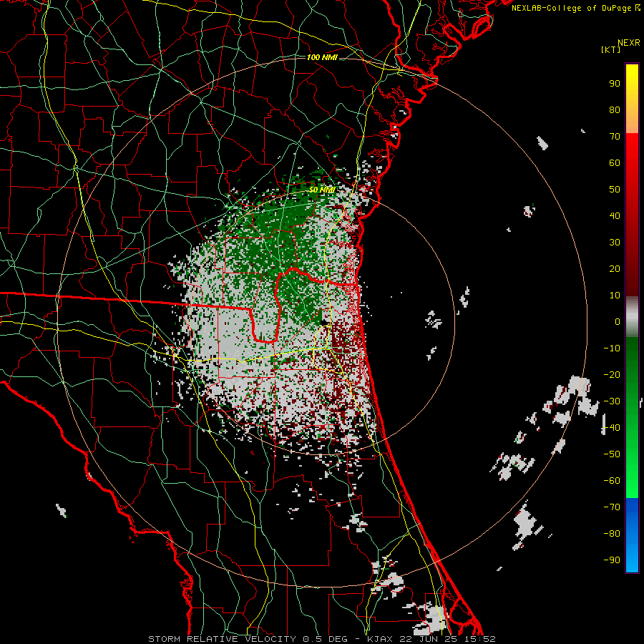
Task: Select the light blue segment of color bar
Action: pyautogui.click(x=632, y=555)
